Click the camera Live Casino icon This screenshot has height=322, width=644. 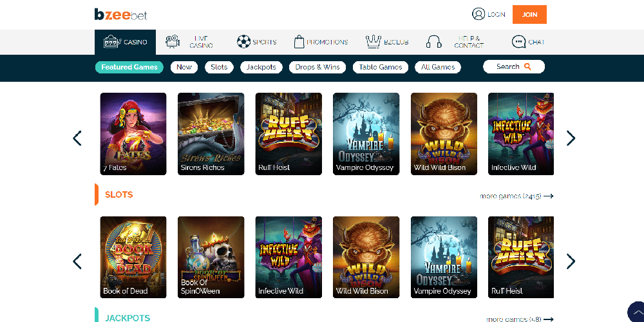[x=173, y=41]
